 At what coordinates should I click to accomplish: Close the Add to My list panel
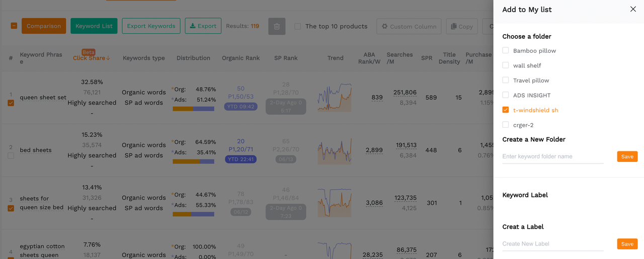tap(633, 9)
